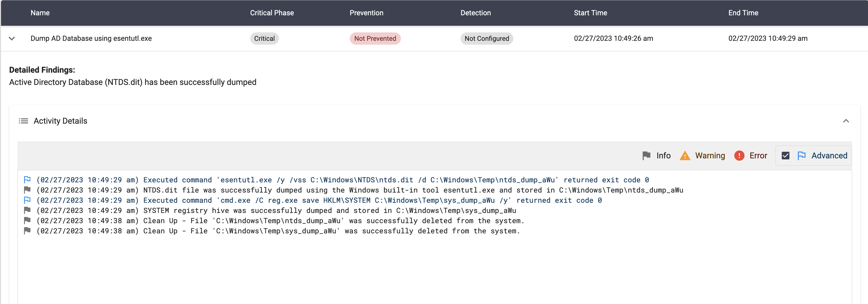This screenshot has width=868, height=304.
Task: Collapse the Dump AD Database row chevron
Action: point(12,38)
